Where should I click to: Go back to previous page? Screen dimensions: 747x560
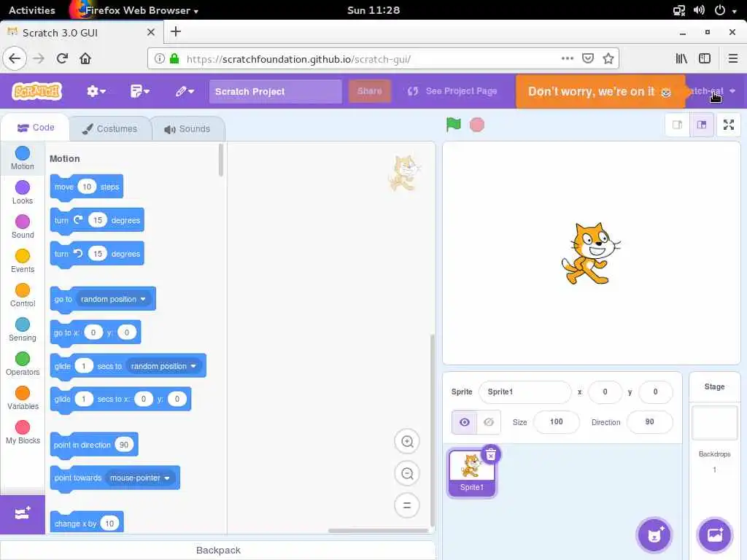click(x=15, y=58)
